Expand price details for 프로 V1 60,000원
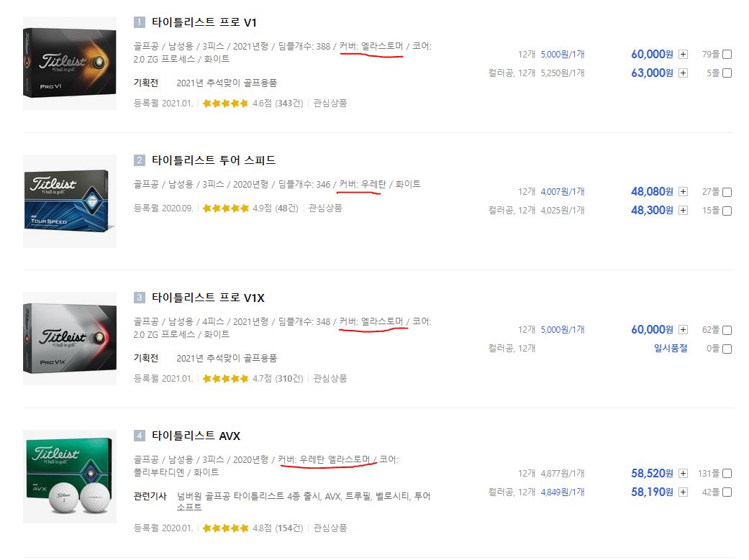The width and height of the screenshot is (749, 560). point(683,55)
